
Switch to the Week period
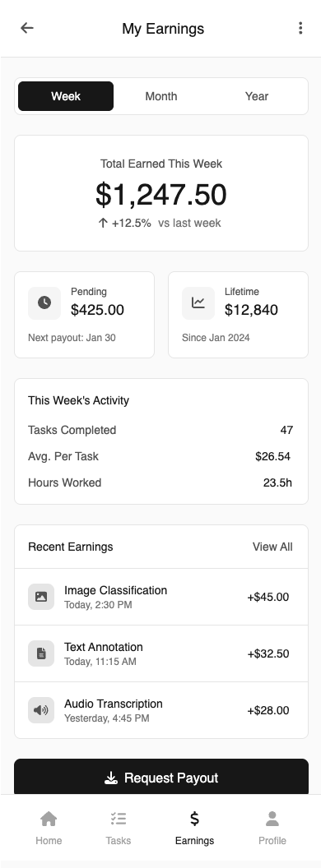(66, 96)
